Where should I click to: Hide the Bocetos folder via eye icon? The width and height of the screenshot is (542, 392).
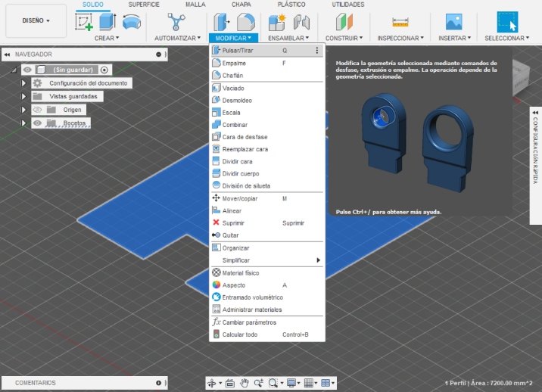click(x=37, y=123)
